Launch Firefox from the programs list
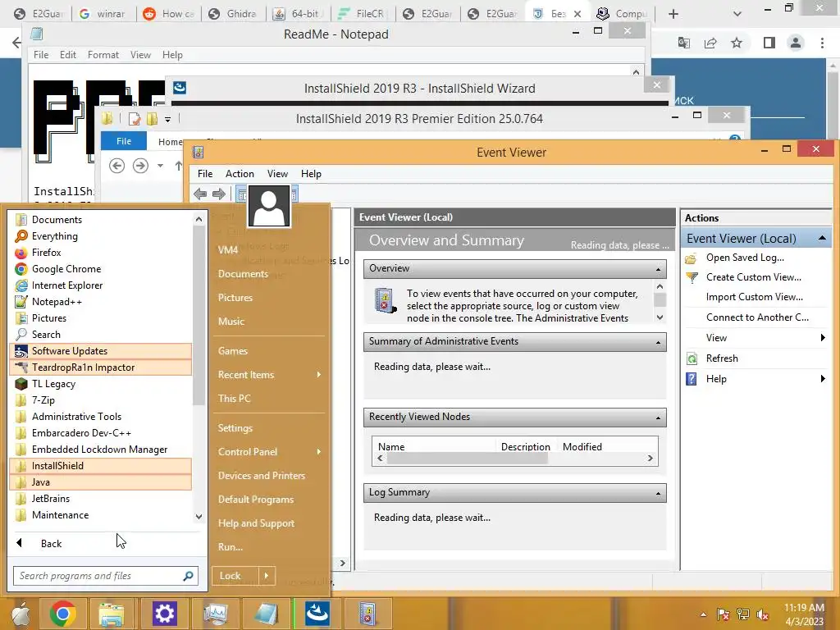Image resolution: width=840 pixels, height=630 pixels. click(x=46, y=253)
